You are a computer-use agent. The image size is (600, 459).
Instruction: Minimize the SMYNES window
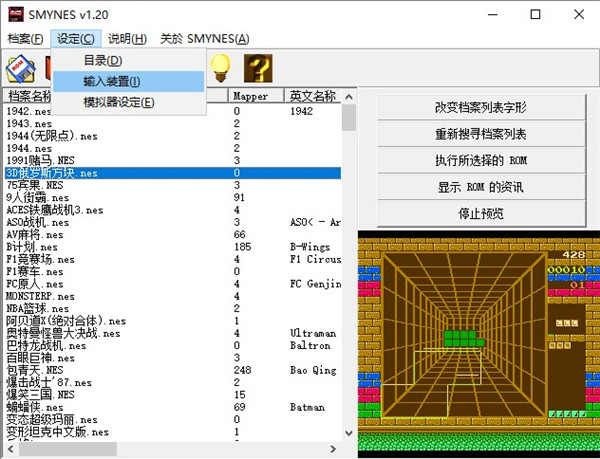pos(492,15)
